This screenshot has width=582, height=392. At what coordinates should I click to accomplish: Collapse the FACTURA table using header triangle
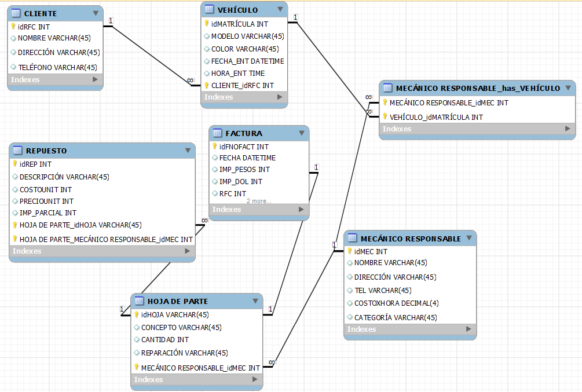[301, 133]
